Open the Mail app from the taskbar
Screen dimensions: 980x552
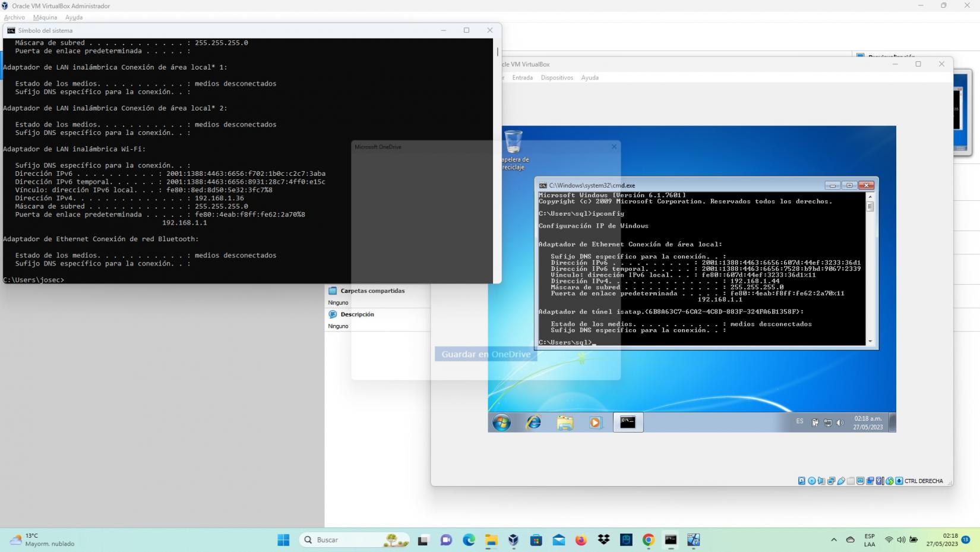pyautogui.click(x=558, y=540)
